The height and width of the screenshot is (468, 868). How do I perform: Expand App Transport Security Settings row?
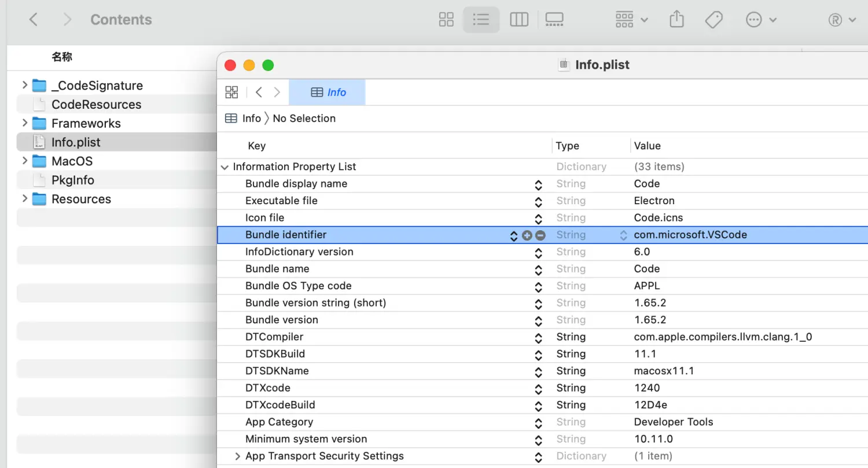pyautogui.click(x=237, y=456)
